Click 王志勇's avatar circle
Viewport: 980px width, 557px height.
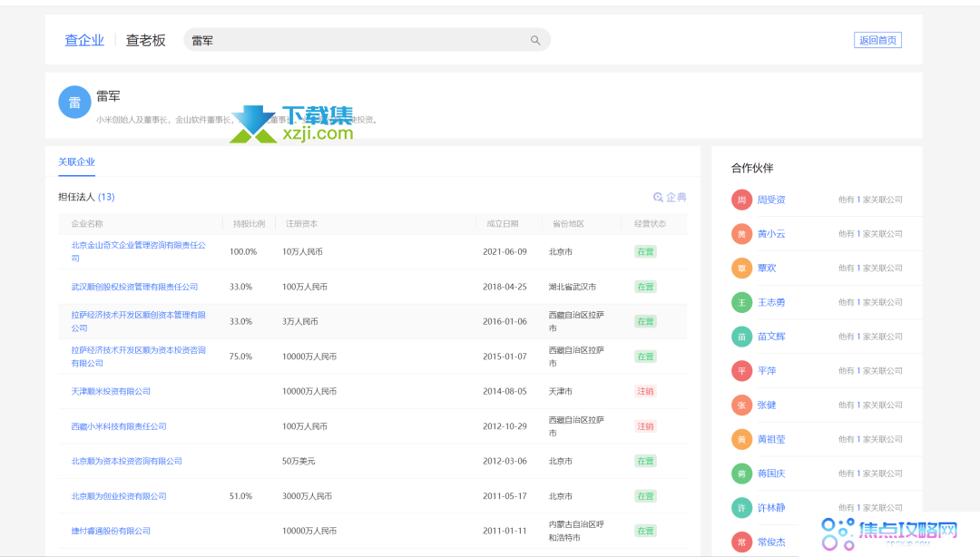click(741, 303)
